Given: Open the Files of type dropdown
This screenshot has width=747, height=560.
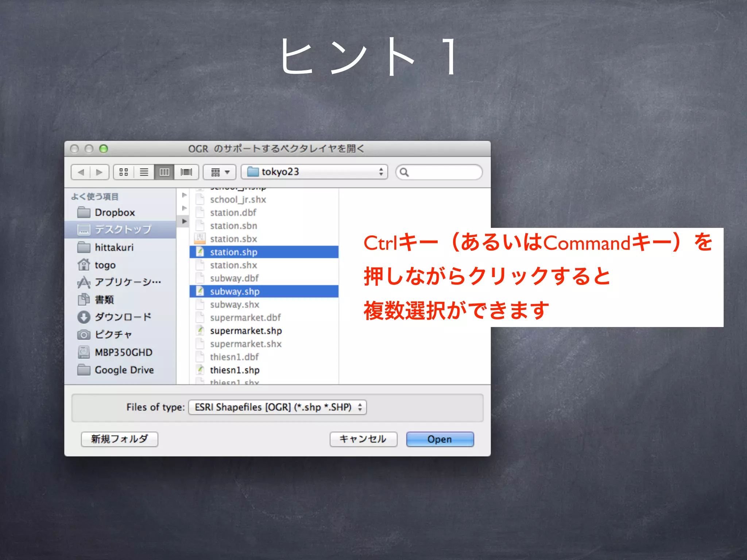Looking at the screenshot, I should (278, 407).
